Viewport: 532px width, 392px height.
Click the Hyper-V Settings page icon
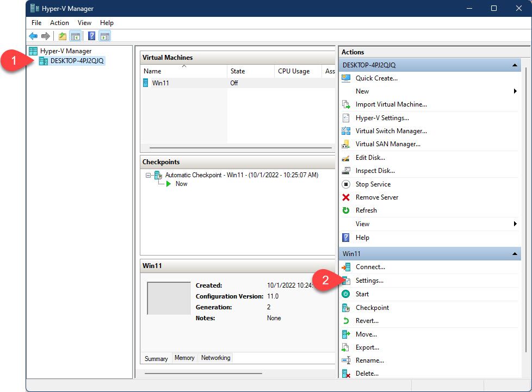(x=346, y=118)
